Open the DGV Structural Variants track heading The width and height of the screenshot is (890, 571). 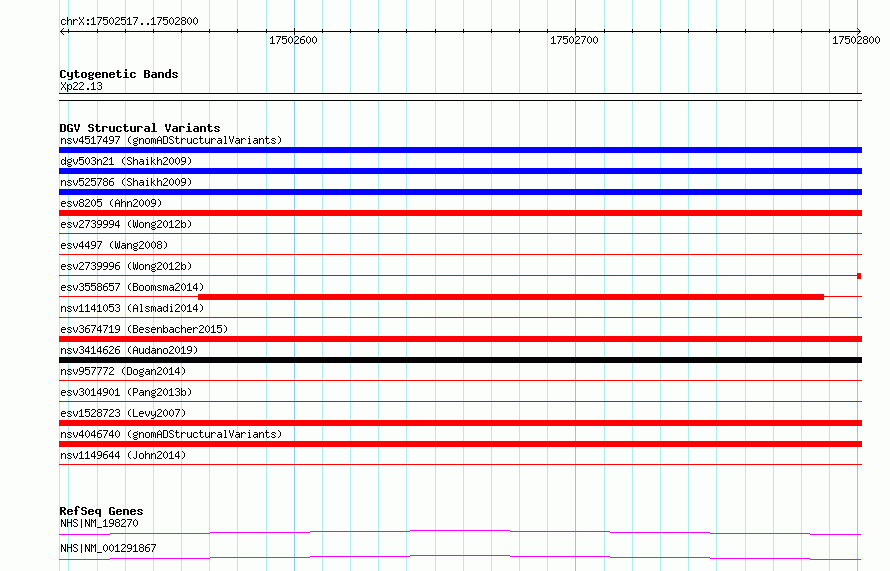tap(140, 128)
